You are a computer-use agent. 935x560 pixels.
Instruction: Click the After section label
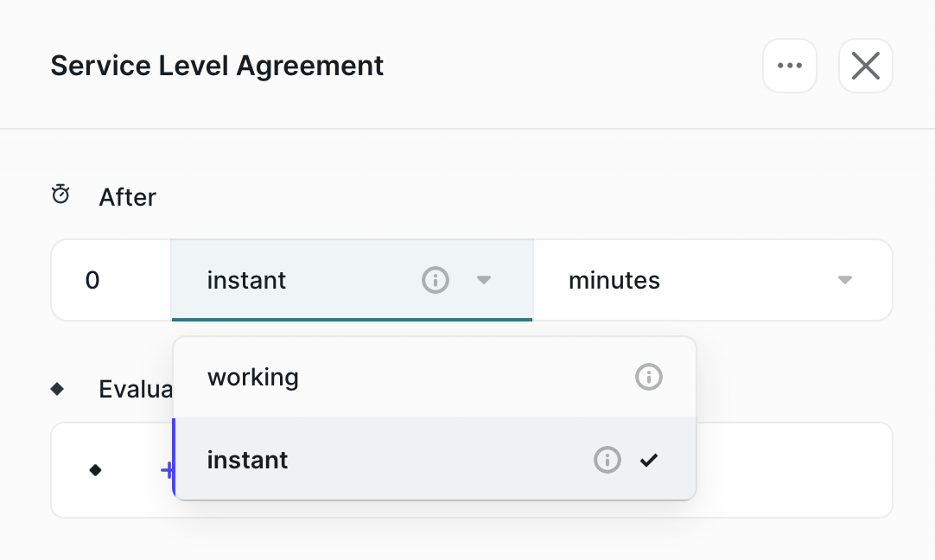128,197
